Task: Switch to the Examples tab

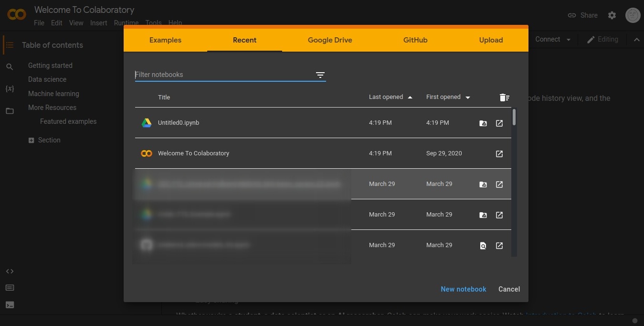Action: (165, 40)
